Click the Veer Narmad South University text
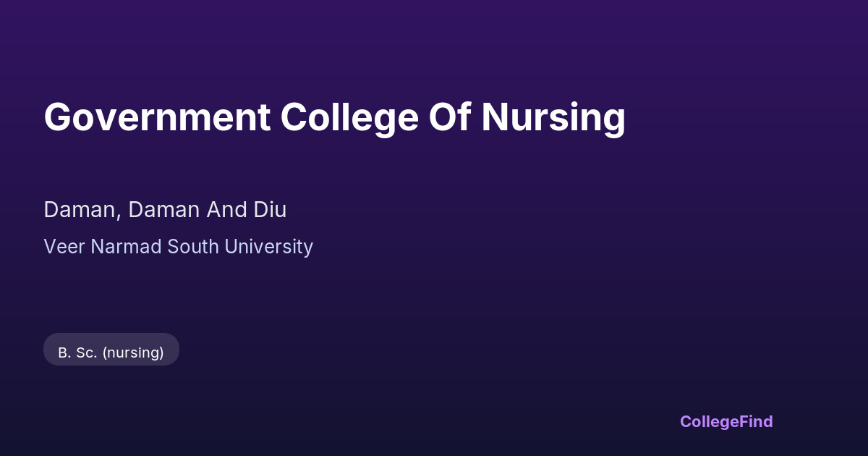The width and height of the screenshot is (868, 456). click(x=178, y=247)
